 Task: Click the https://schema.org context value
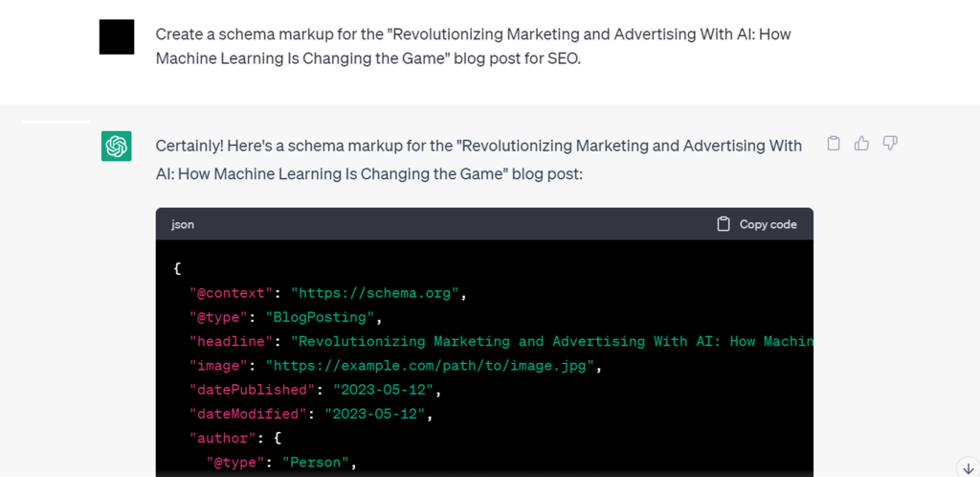pyautogui.click(x=378, y=293)
